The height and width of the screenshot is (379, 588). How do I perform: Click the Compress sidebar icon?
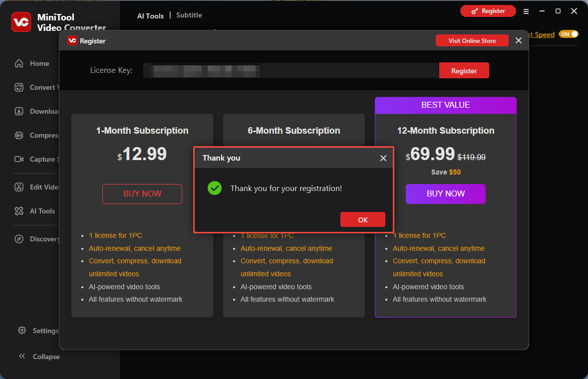tap(19, 135)
